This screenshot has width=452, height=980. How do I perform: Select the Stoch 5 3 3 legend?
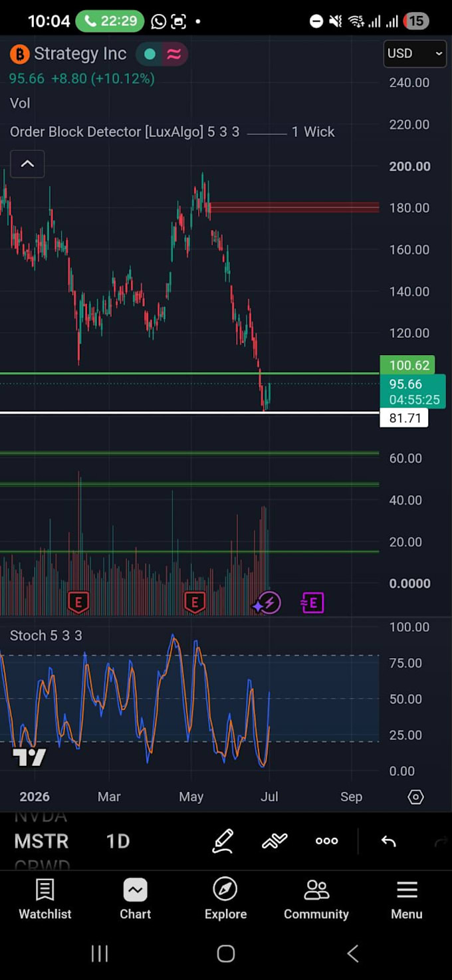tap(46, 636)
